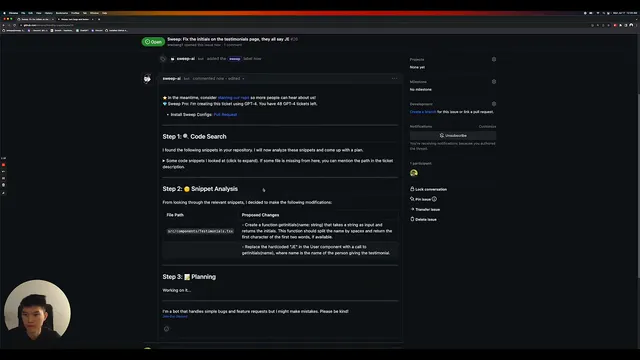Click the page vertical scrollbar
This screenshot has height=360, width=640.
click(638, 186)
